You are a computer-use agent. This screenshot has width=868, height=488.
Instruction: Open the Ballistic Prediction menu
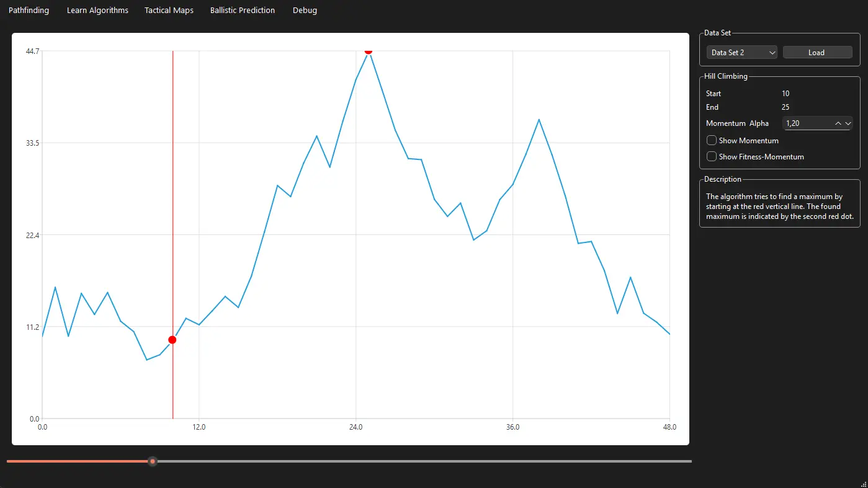click(242, 11)
